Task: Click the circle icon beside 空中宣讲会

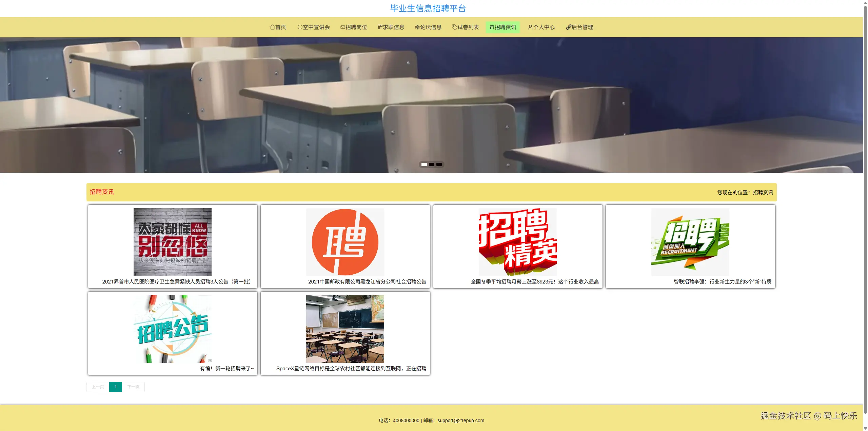Action: point(299,27)
